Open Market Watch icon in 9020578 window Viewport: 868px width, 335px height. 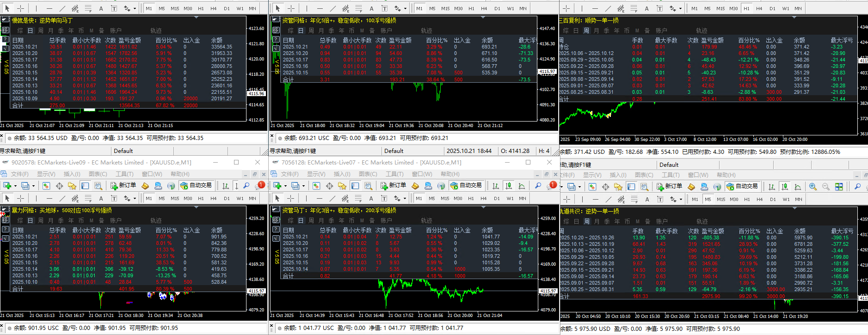[46, 186]
